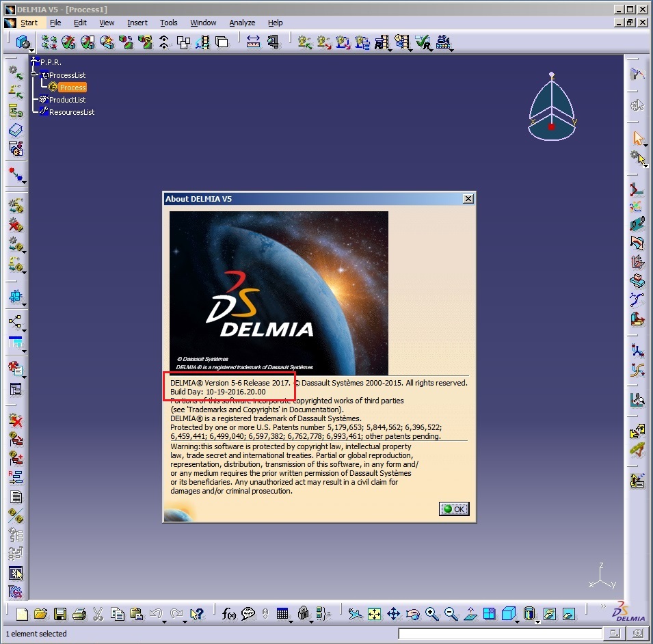Toggle Swap Visible Space
The image size is (653, 644).
coord(568,613)
